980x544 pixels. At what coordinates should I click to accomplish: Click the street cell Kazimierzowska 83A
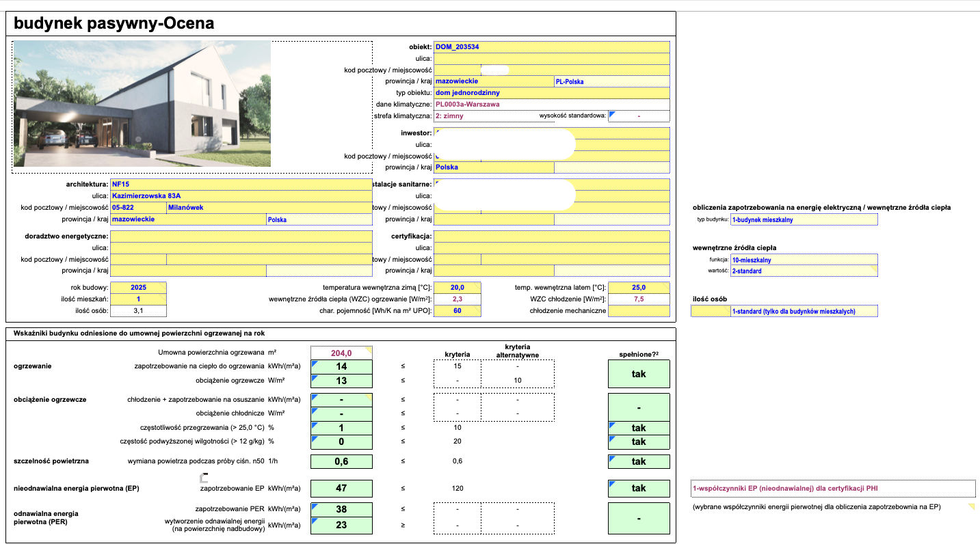click(241, 196)
